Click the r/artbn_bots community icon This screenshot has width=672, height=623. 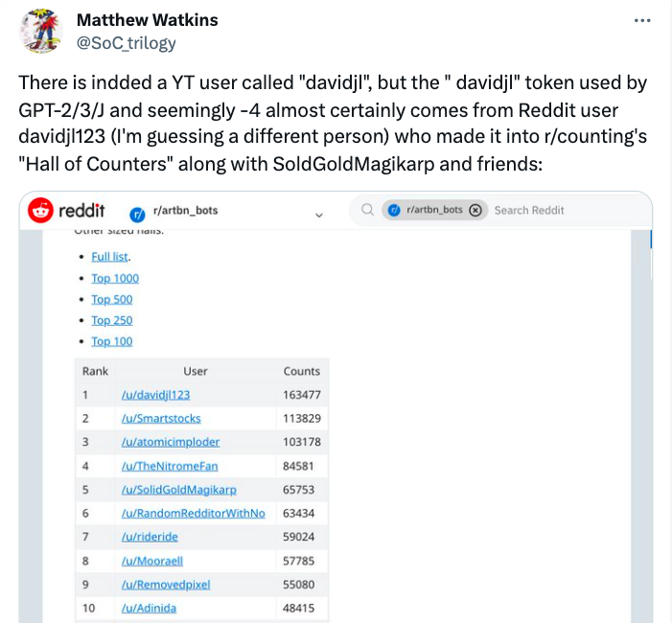[137, 211]
